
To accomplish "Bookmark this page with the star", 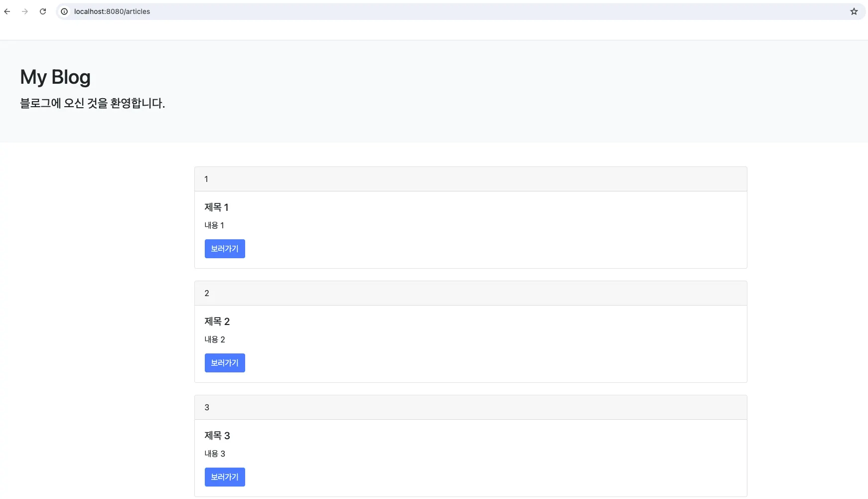I will click(854, 11).
